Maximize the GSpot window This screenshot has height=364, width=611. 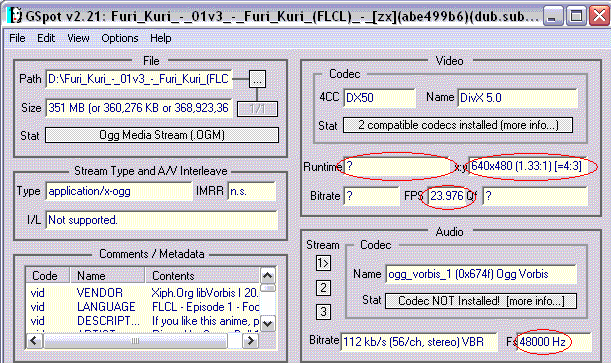(576, 16)
